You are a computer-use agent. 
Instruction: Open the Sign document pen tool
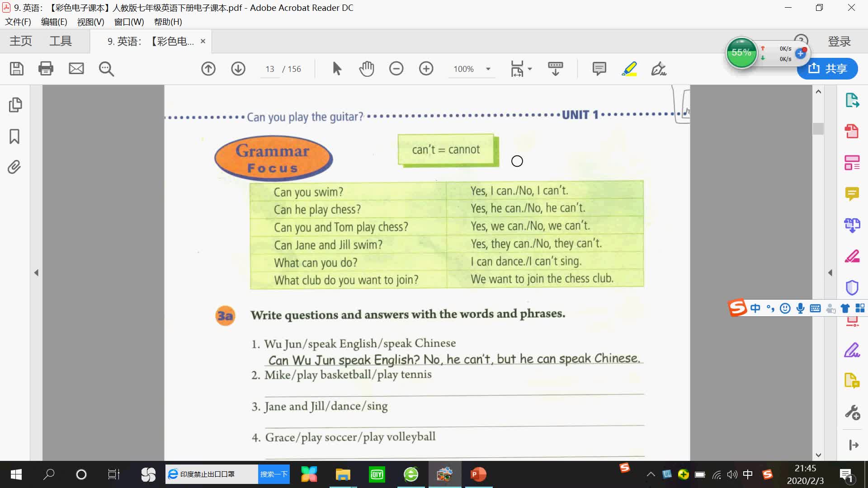(659, 69)
